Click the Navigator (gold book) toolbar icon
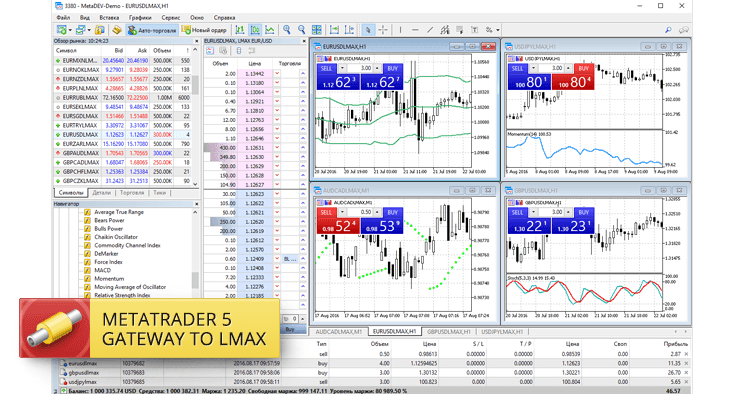Screen dimensions: 750x394 pyautogui.click(x=117, y=30)
